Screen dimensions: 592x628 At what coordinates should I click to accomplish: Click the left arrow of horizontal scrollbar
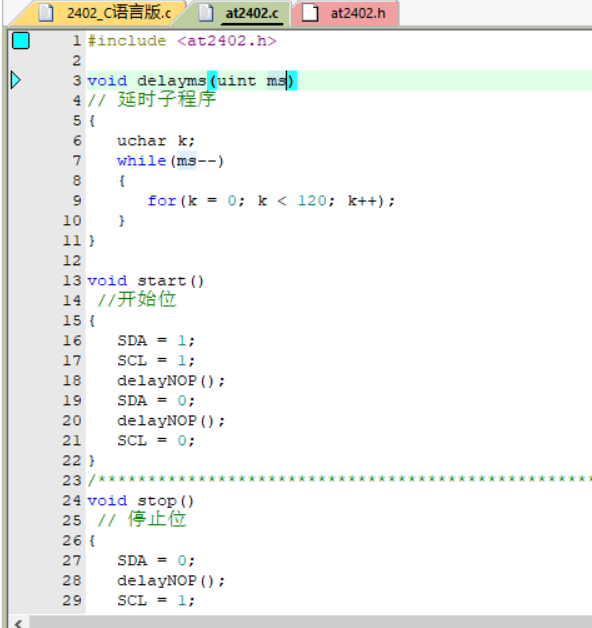[18, 622]
